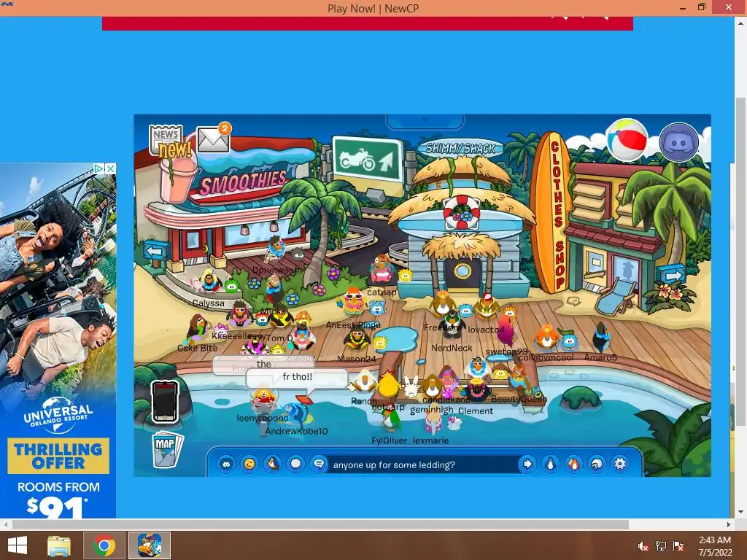The width and height of the screenshot is (747, 560).
Task: Click penguin named Amaro5
Action: click(x=601, y=337)
